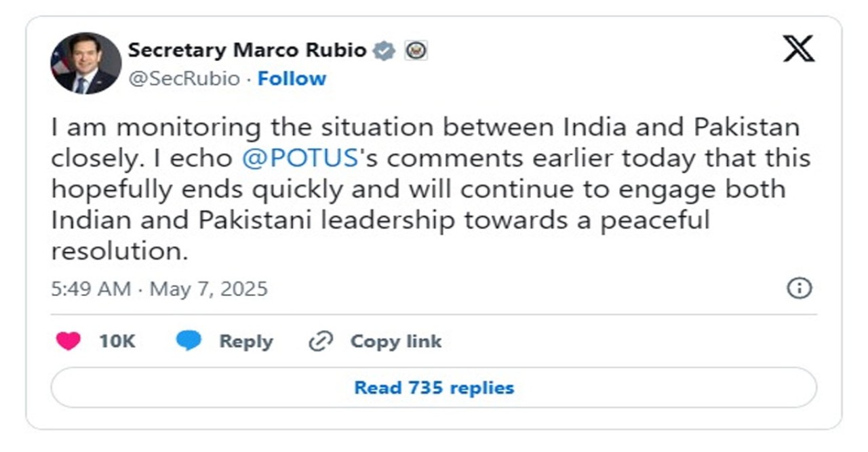Click the pink heart like icon
This screenshot has height=452, width=868.
[68, 342]
